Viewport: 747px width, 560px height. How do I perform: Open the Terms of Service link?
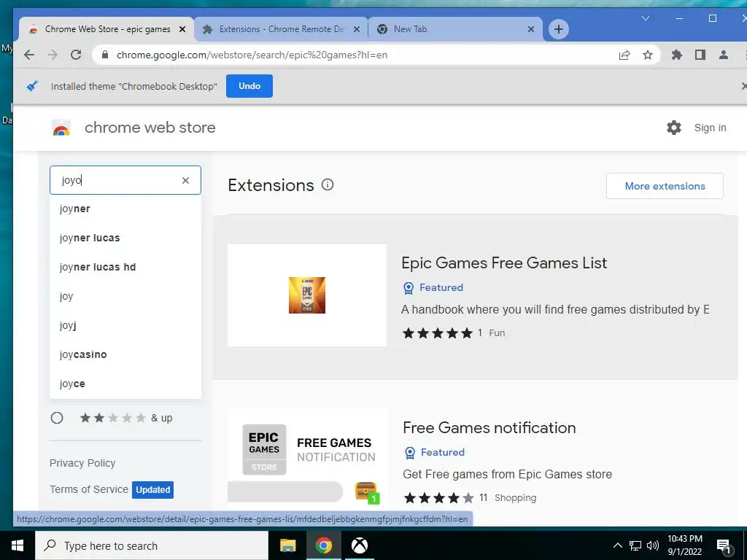tap(89, 489)
